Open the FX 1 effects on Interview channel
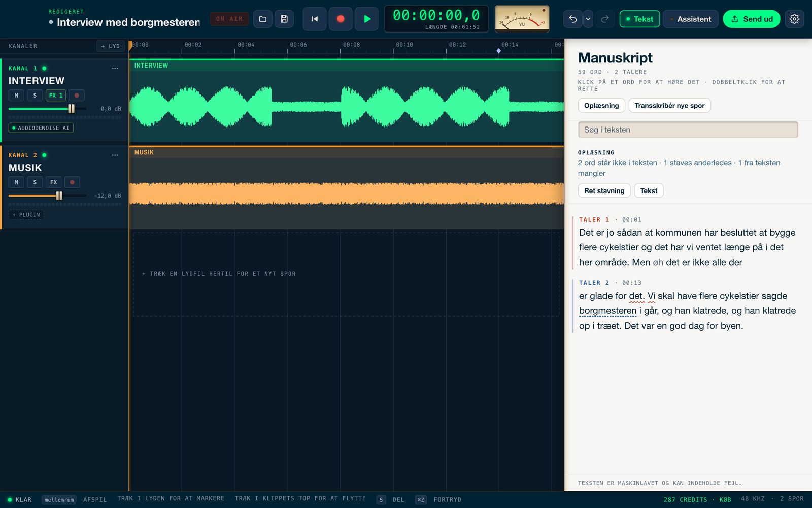The image size is (812, 508). 56,96
